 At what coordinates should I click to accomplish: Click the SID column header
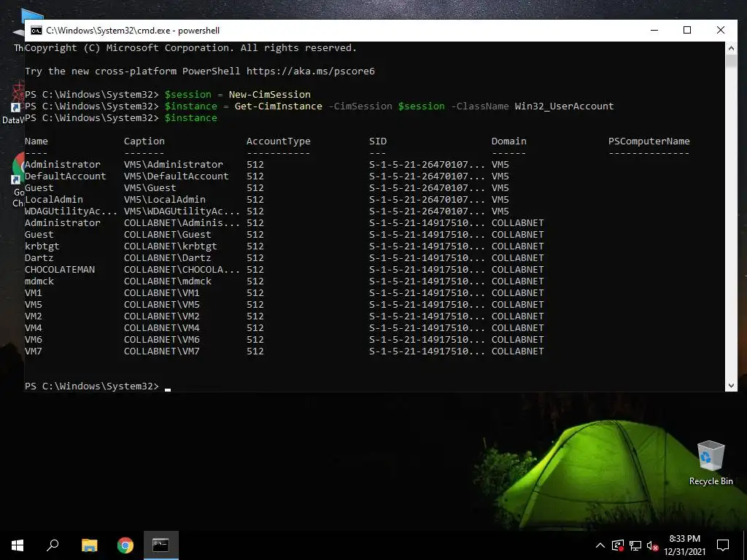click(378, 141)
